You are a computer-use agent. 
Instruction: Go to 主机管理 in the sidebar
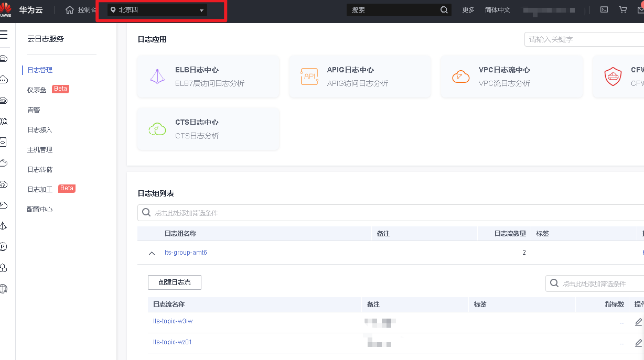(40, 150)
